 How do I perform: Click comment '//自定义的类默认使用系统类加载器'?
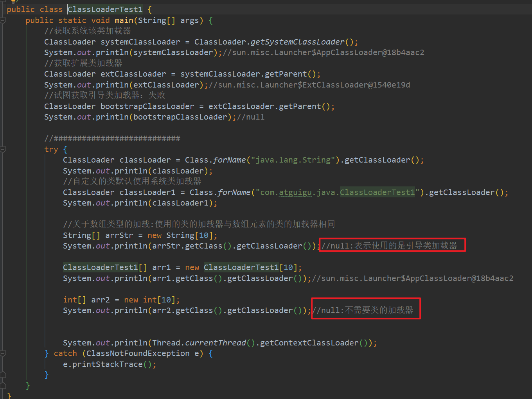[x=132, y=181]
